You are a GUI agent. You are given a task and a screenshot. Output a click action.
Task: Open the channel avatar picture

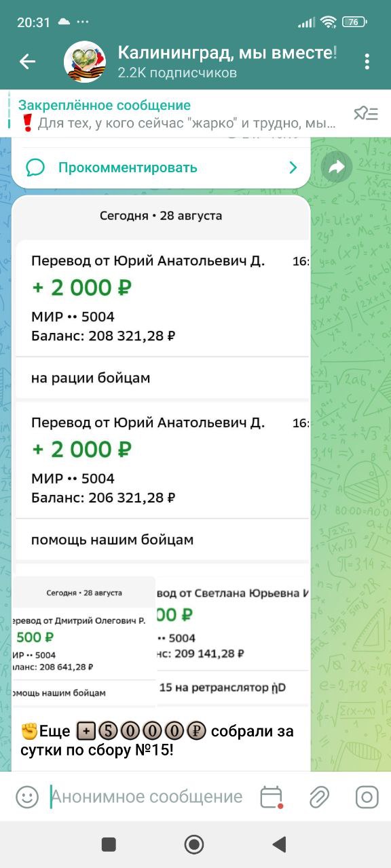(x=85, y=62)
